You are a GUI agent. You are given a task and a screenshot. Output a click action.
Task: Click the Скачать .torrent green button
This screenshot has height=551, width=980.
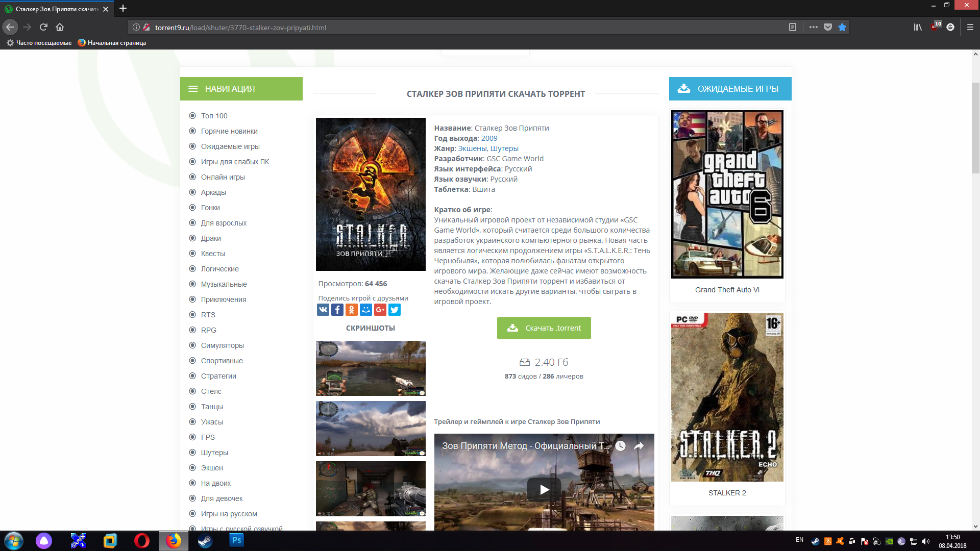[544, 328]
